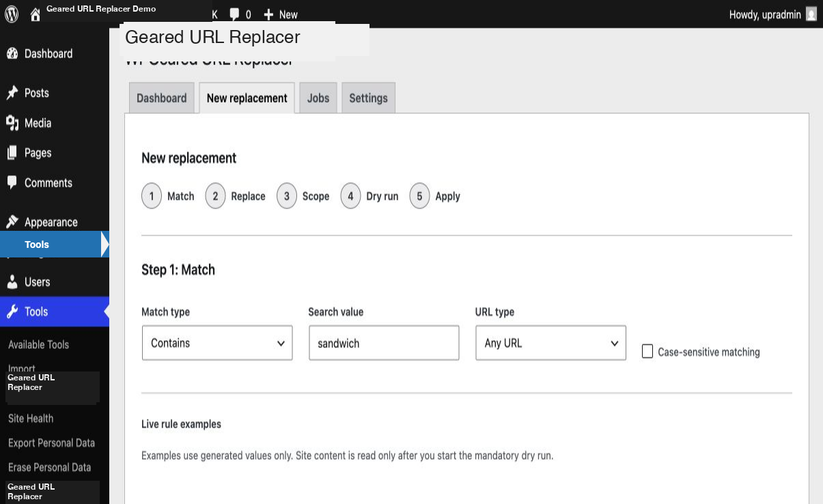Click the Live rule examples heading
This screenshot has height=504, width=823.
click(181, 424)
